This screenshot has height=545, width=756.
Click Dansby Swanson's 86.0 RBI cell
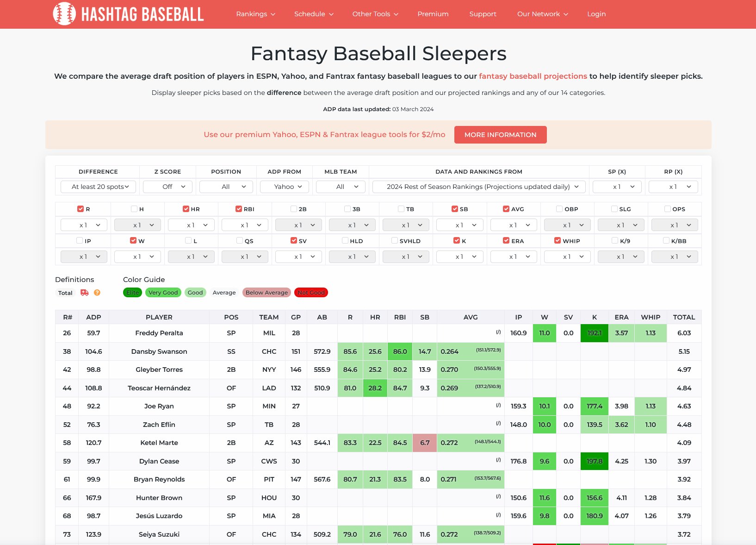(400, 351)
